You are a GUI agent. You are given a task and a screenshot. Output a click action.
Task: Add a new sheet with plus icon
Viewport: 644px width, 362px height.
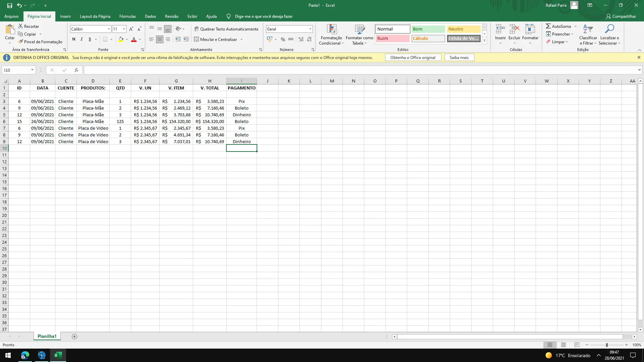pyautogui.click(x=74, y=337)
